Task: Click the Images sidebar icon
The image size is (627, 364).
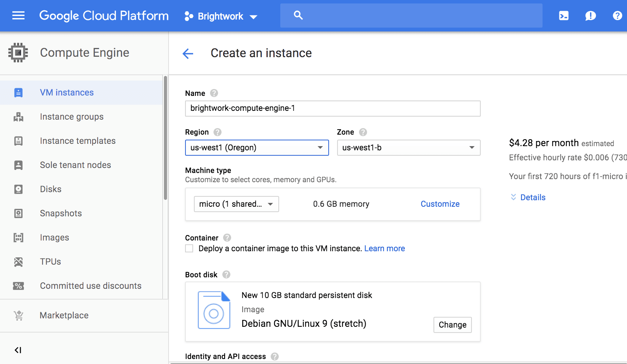Action: click(18, 237)
